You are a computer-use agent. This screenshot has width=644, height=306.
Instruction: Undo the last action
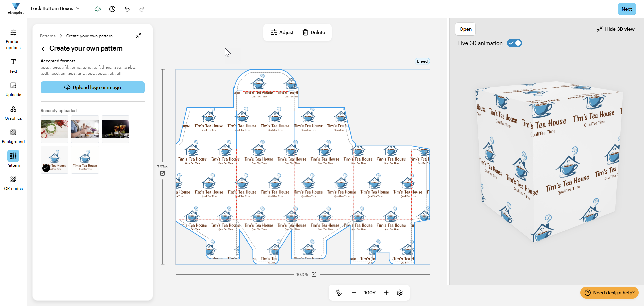click(127, 9)
